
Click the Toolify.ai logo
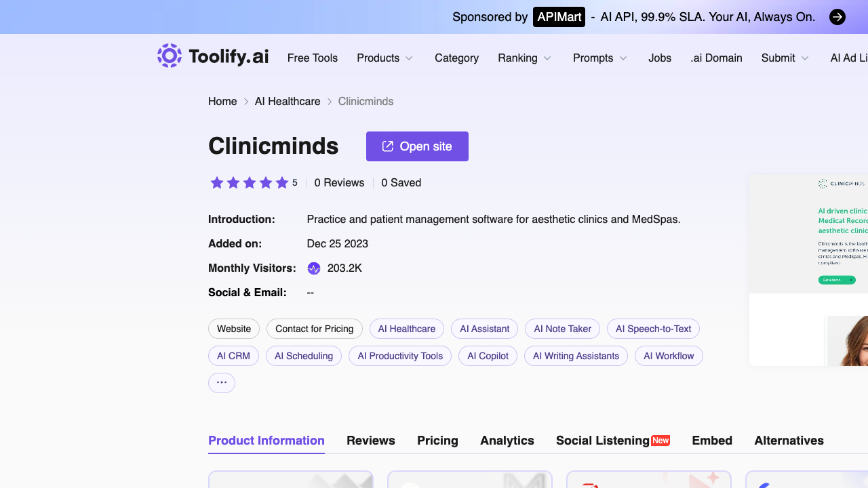[x=213, y=56]
